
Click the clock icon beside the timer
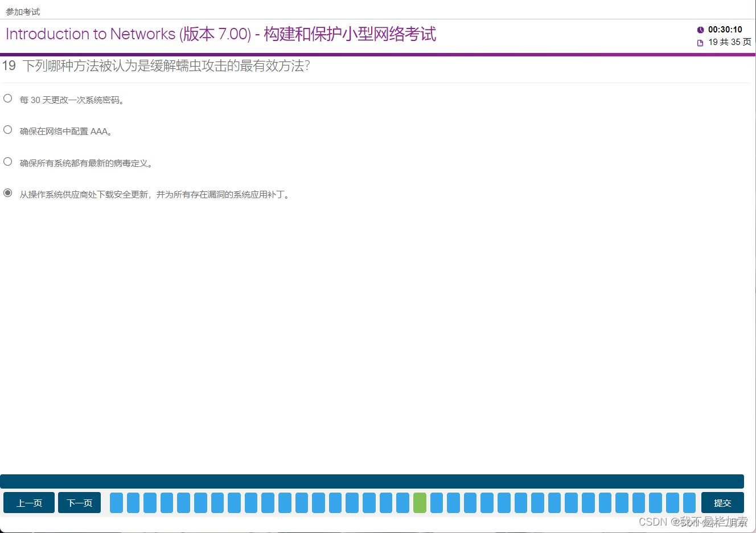tap(700, 30)
